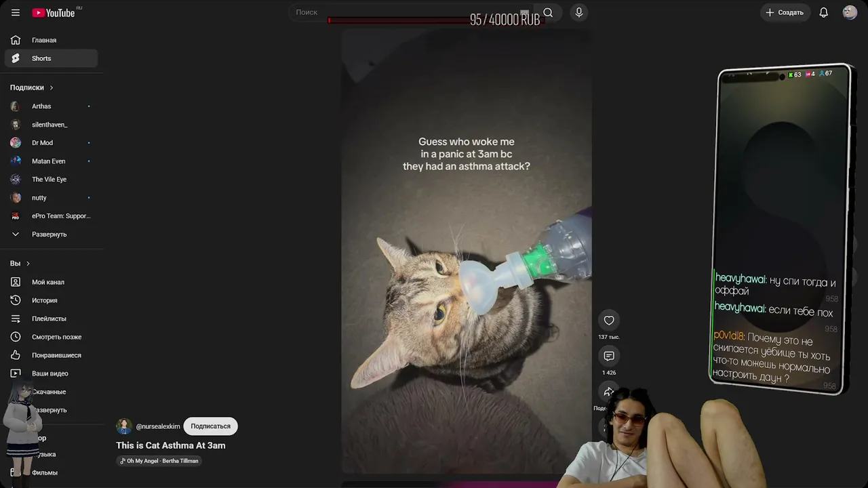Open Фильмы in the sidebar
The height and width of the screenshot is (488, 868).
click(x=52, y=472)
